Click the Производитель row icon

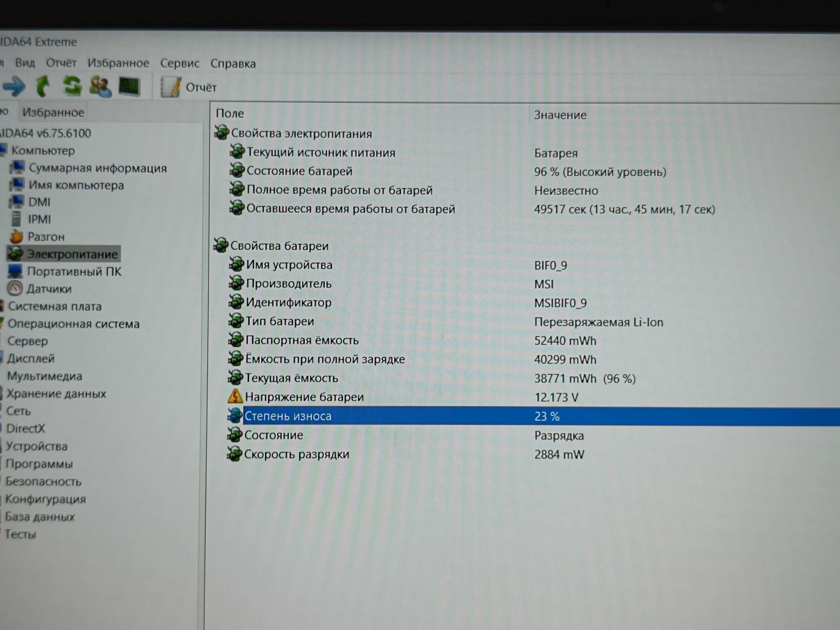click(236, 283)
